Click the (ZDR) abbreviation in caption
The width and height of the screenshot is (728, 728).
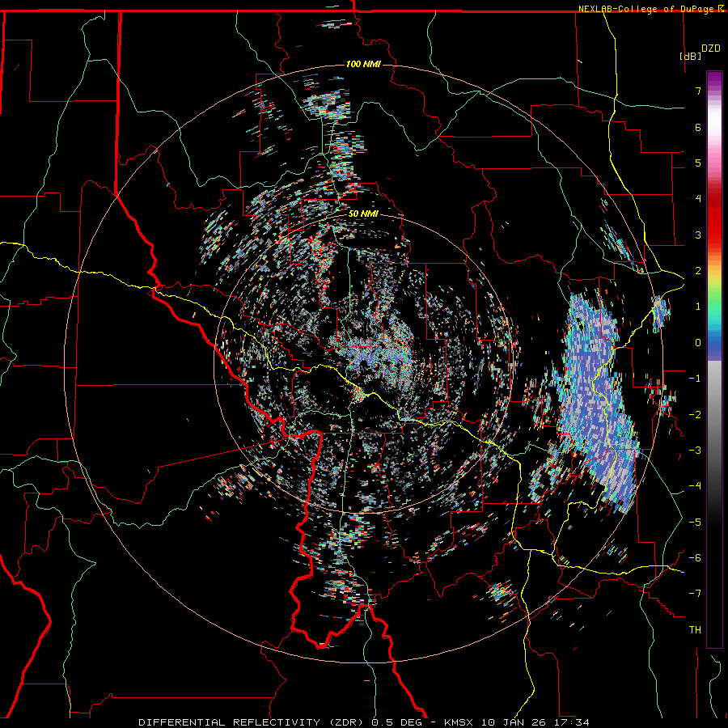(x=346, y=722)
